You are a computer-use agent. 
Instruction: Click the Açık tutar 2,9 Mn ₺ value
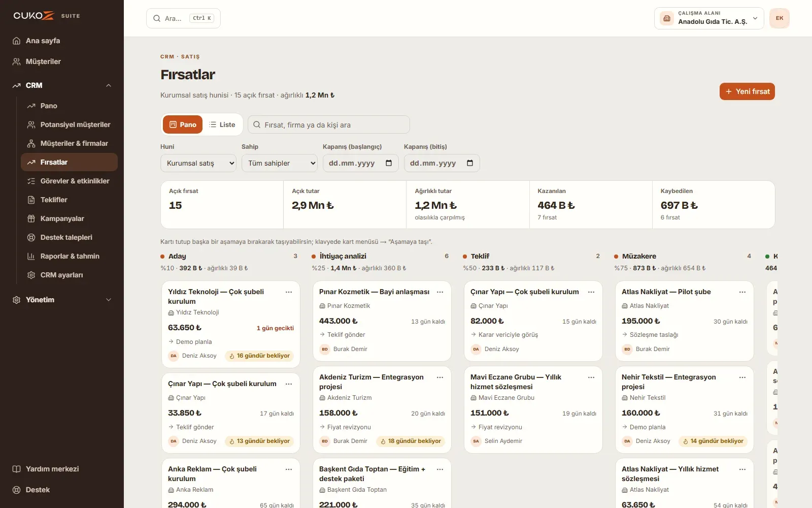coord(313,205)
